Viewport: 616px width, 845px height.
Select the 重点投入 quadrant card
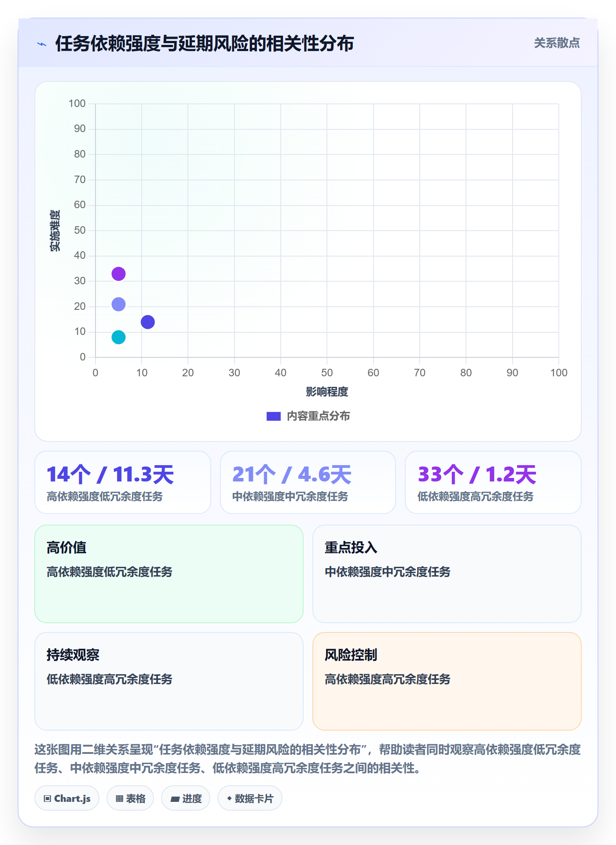447,574
